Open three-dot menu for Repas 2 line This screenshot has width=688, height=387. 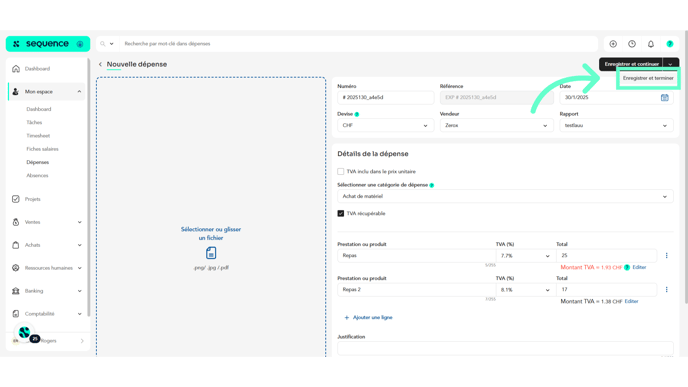pyautogui.click(x=666, y=290)
